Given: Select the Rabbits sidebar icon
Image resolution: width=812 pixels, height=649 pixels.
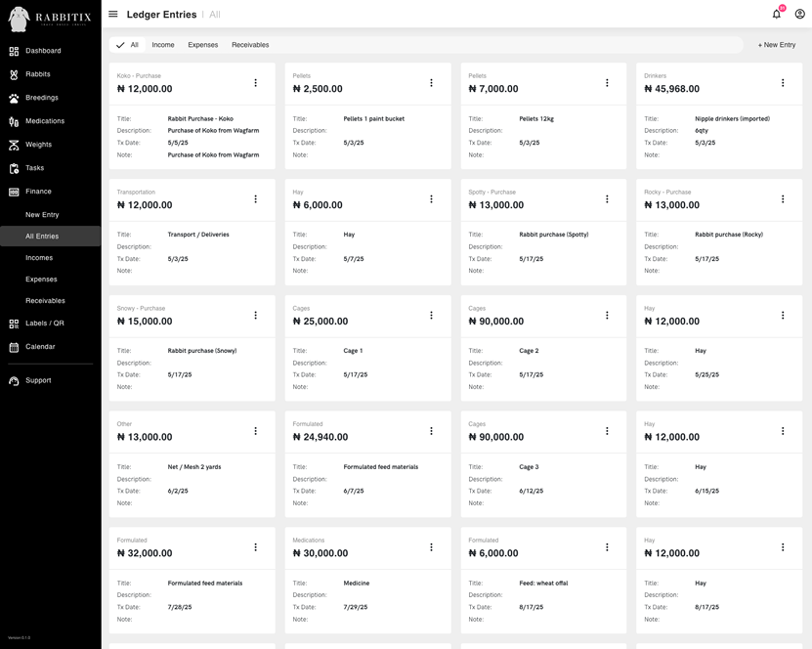Looking at the screenshot, I should pyautogui.click(x=39, y=73).
